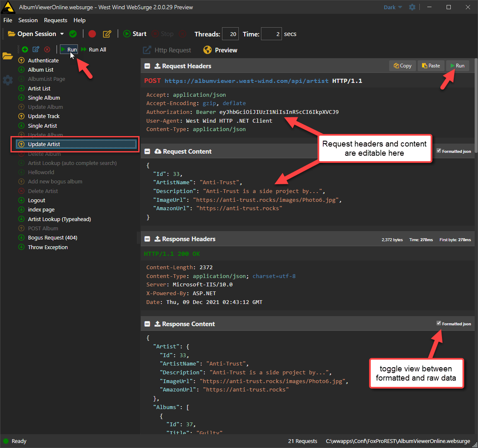Switch to the Http Request tab
This screenshot has width=478, height=448.
pyautogui.click(x=167, y=50)
